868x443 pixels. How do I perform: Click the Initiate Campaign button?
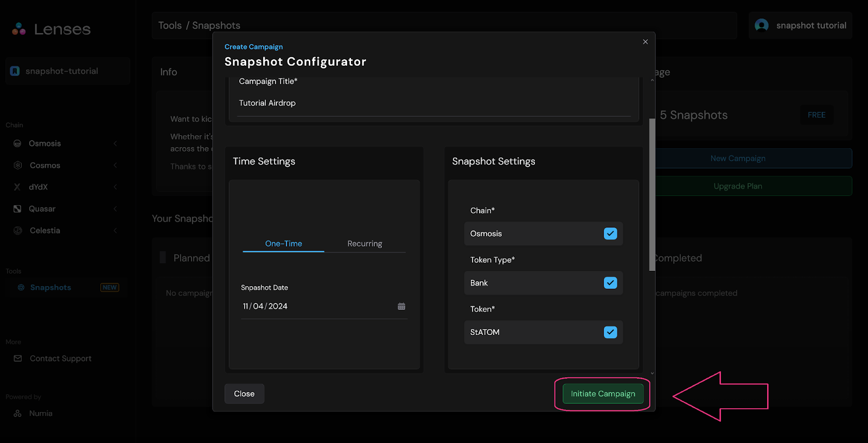click(x=603, y=394)
